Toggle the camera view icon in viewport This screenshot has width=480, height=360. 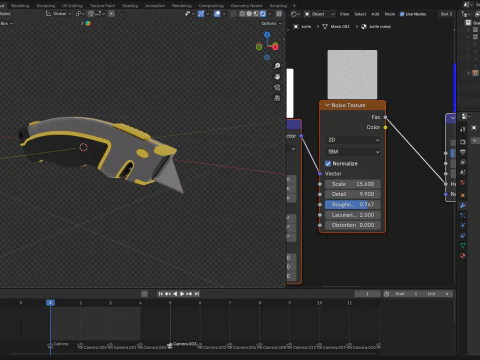tap(277, 87)
